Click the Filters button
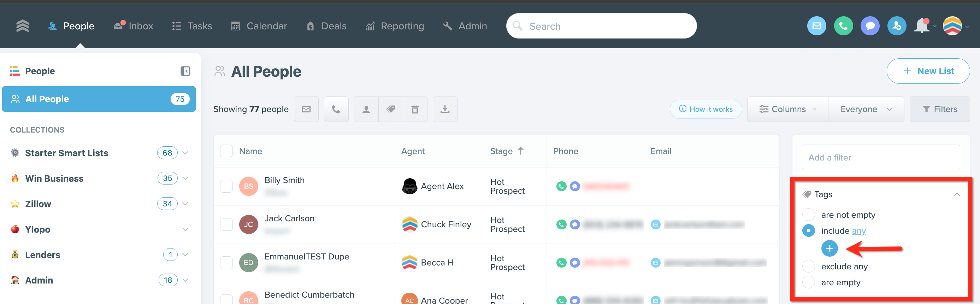980x304 pixels. pos(939,109)
